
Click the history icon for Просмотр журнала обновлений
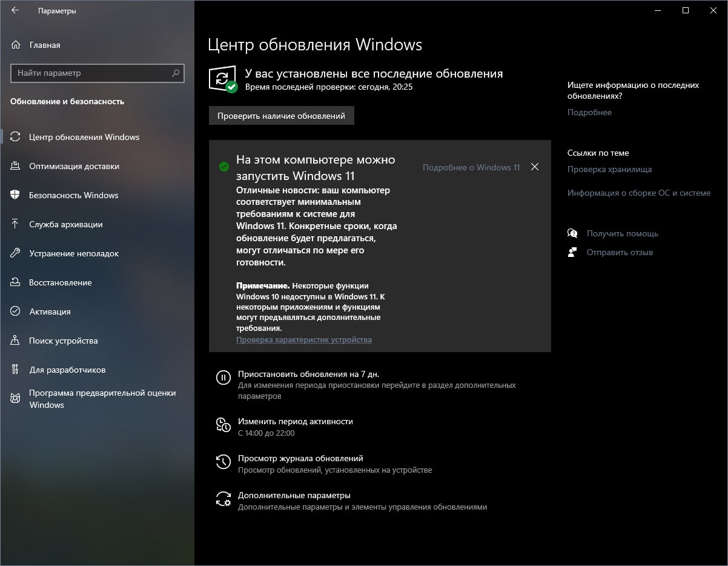[223, 462]
